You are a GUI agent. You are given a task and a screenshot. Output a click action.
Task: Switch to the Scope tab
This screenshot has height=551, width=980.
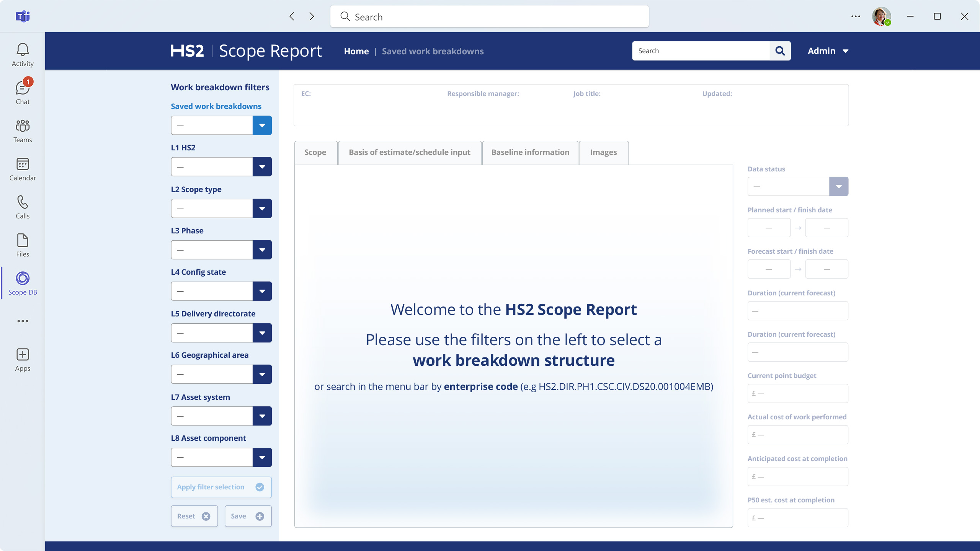point(315,153)
